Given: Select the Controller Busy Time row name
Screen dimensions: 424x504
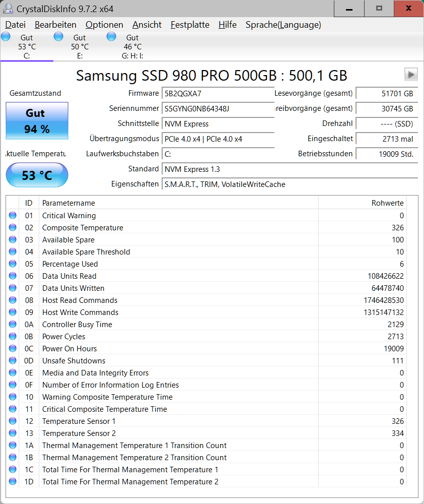Looking at the screenshot, I should pos(77,325).
